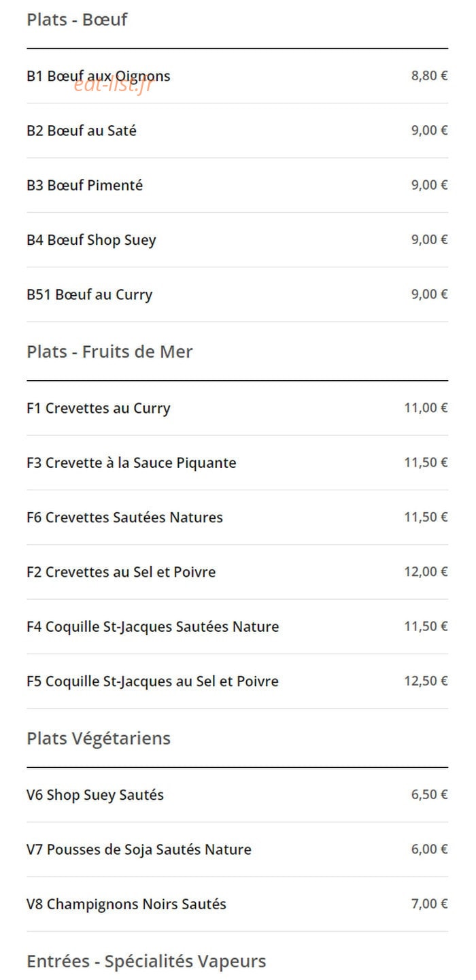Screen dimensions: 476x980
Task: Open F4 Coquille St-Jacques Sautées Nature
Action: (x=237, y=626)
